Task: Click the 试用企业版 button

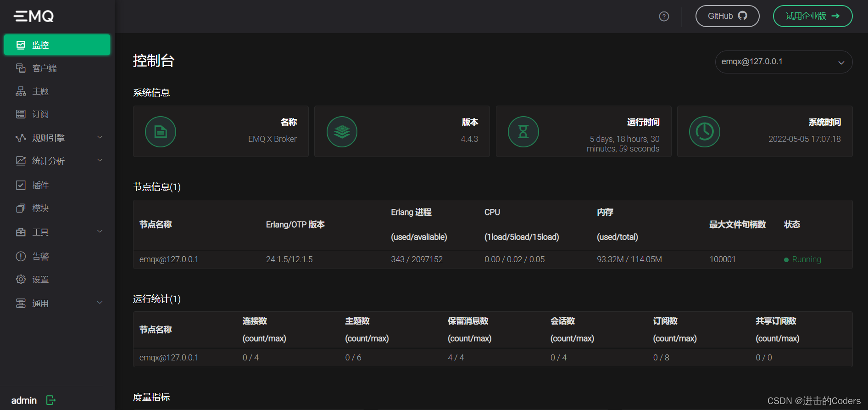Action: click(812, 16)
